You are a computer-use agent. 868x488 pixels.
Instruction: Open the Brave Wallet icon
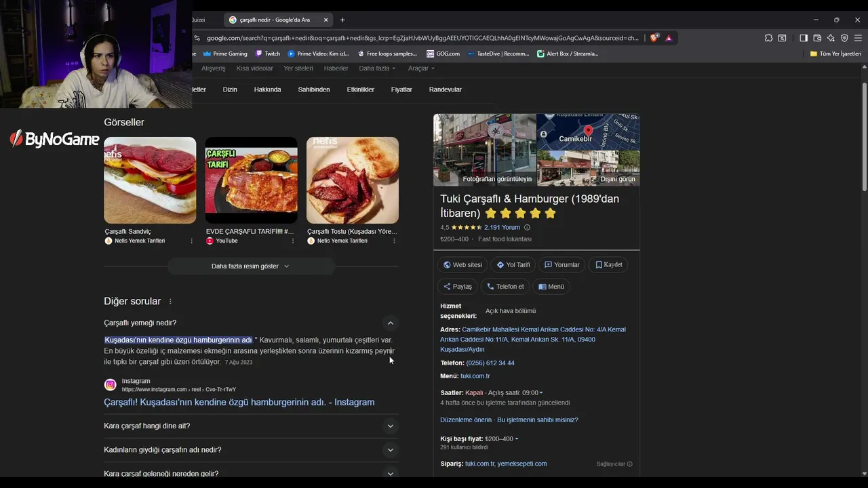(x=817, y=38)
